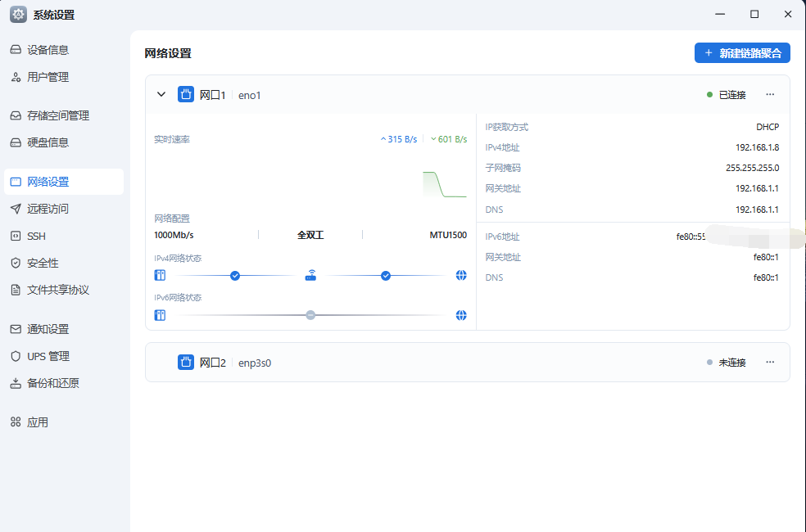
Task: Click the 已连接 status of 网口1
Action: click(727, 94)
